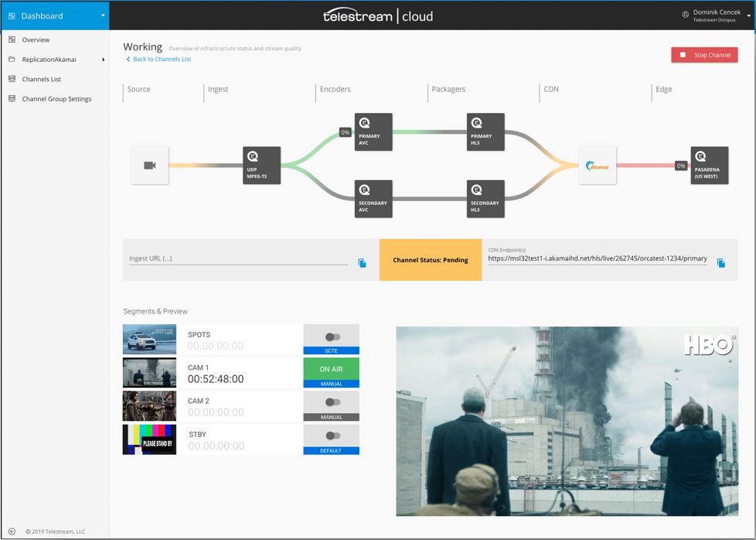
Task: Click the collapse sidebar arrow icon
Action: tap(12, 531)
